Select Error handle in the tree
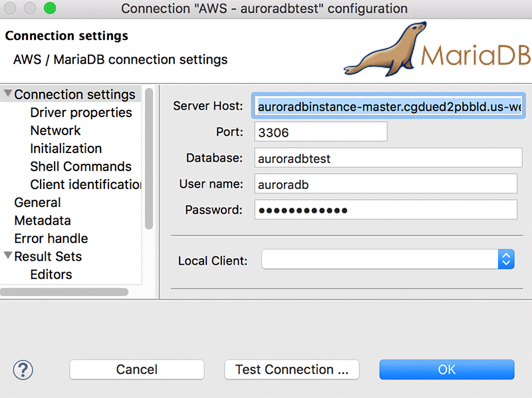Image resolution: width=532 pixels, height=398 pixels. (51, 239)
